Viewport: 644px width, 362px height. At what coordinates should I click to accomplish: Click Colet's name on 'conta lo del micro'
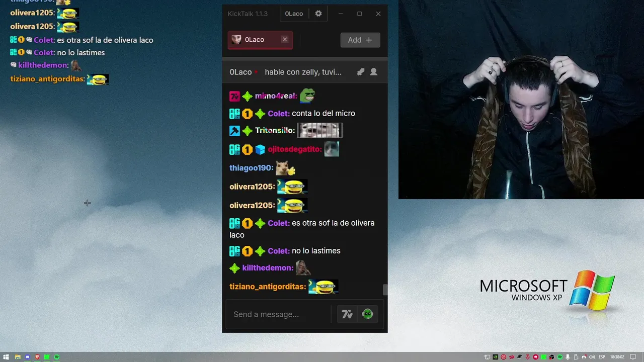click(279, 114)
